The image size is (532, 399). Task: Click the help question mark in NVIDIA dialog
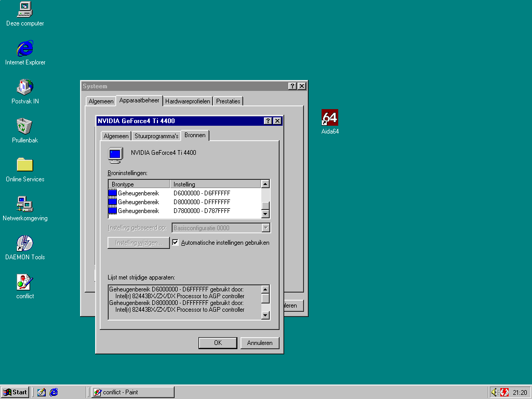click(268, 121)
